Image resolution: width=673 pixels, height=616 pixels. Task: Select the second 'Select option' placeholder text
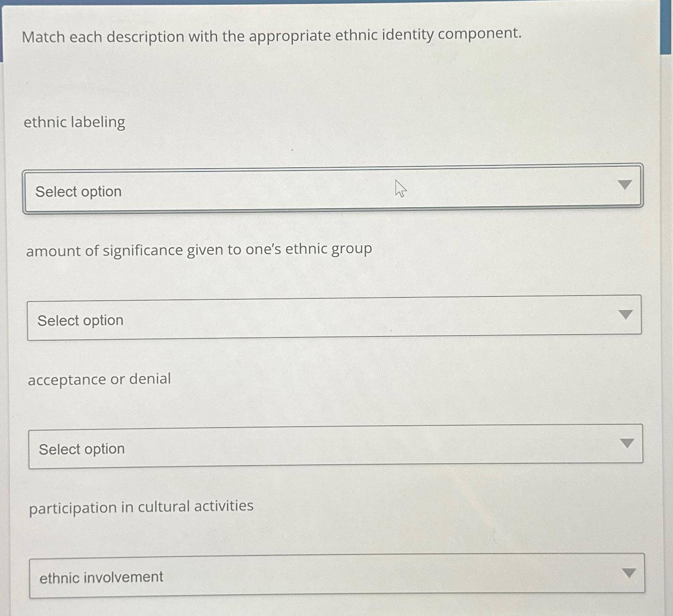click(80, 320)
